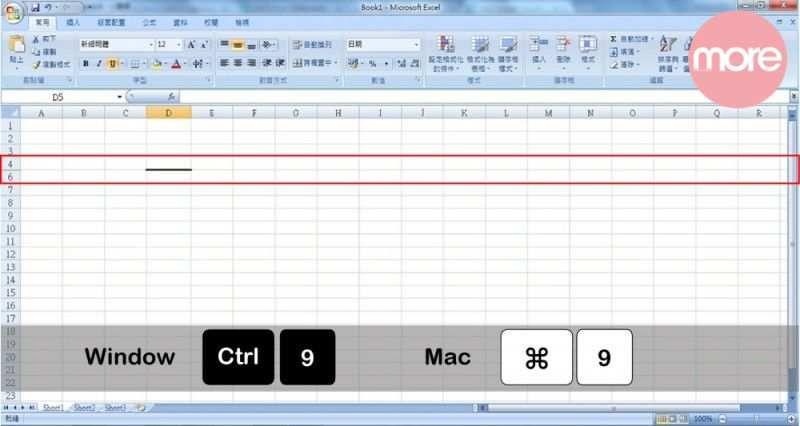Switch to the Sheet2 worksheet tab
800x426 pixels.
pyautogui.click(x=84, y=408)
